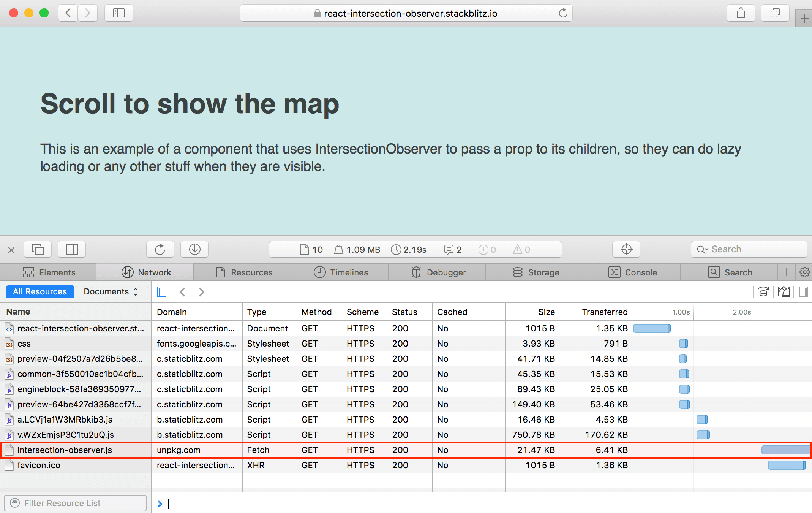Select the element inspection crosshair tool
The image size is (812, 513).
coord(626,249)
